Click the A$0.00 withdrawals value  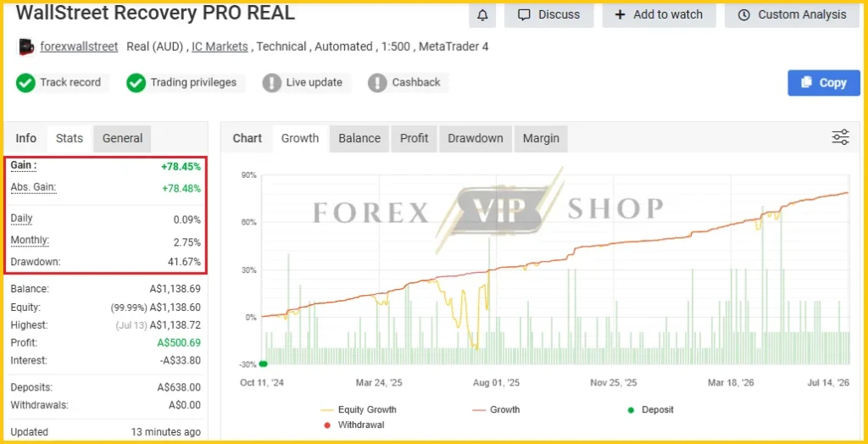[x=185, y=405]
